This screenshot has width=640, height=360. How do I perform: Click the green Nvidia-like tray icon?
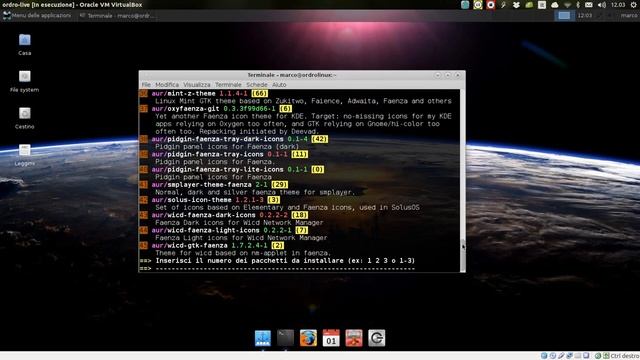529,5
